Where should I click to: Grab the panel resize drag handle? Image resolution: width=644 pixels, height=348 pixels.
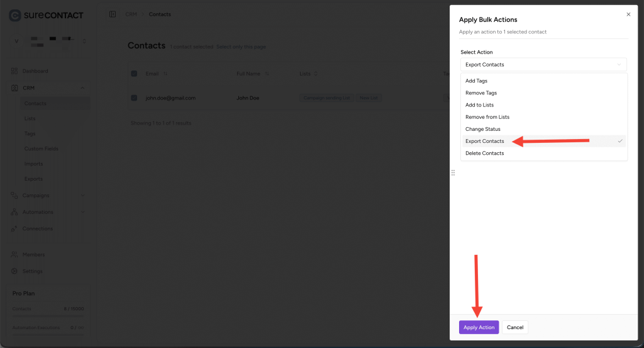453,172
